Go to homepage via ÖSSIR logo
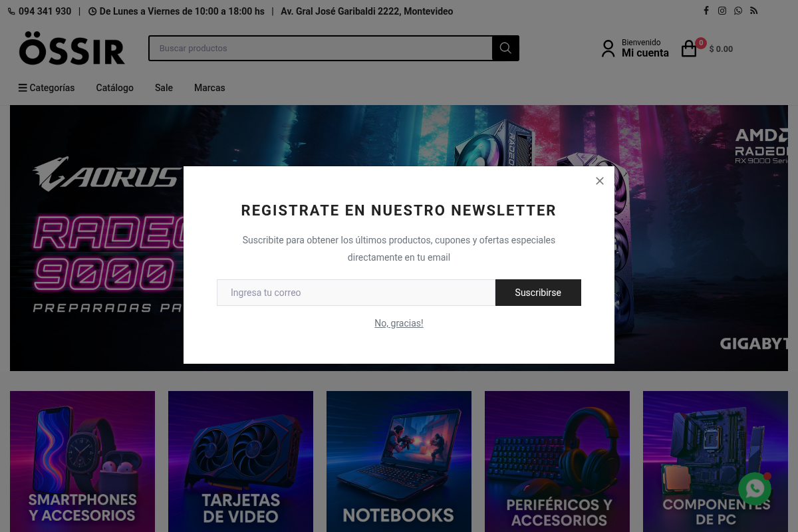 pos(72,49)
